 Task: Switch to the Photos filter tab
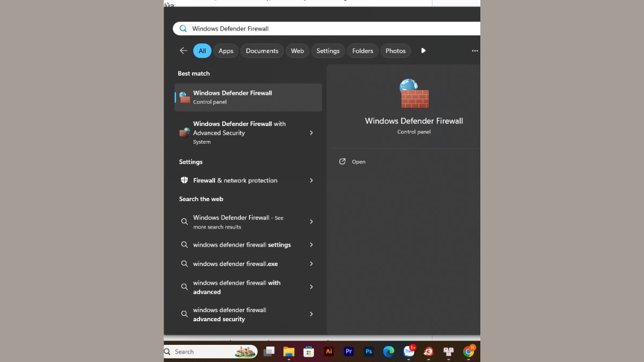[396, 51]
